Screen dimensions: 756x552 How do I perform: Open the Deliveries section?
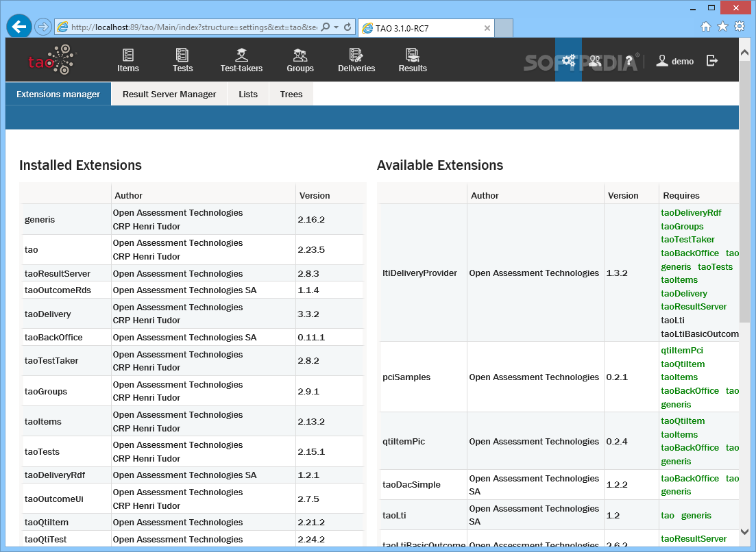[x=356, y=60]
